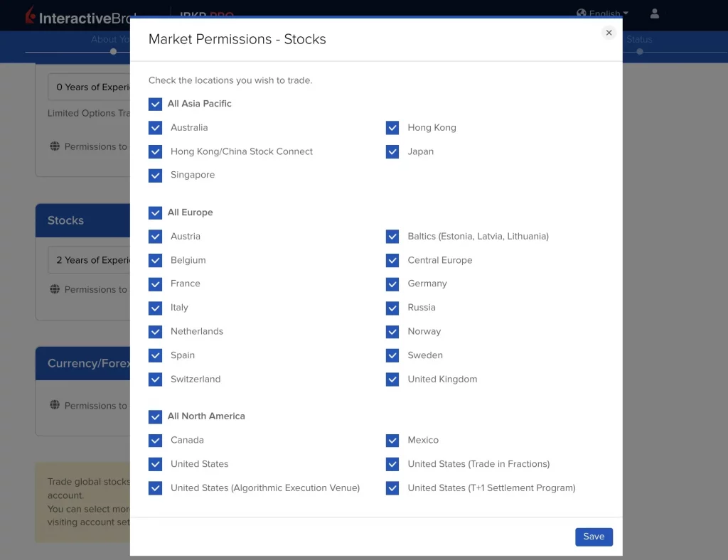Uncheck United States (T+1 Settlement Program)
Image resolution: width=728 pixels, height=560 pixels.
(x=392, y=488)
